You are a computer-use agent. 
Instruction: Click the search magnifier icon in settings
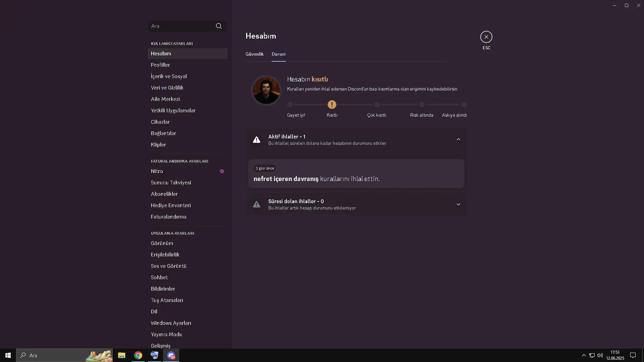(x=219, y=26)
